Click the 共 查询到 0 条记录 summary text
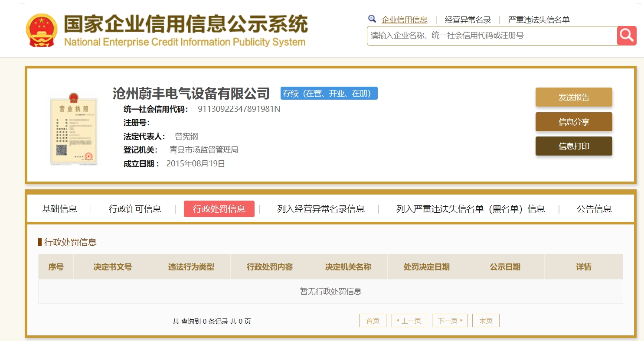Image resolution: width=644 pixels, height=341 pixels. [200, 322]
